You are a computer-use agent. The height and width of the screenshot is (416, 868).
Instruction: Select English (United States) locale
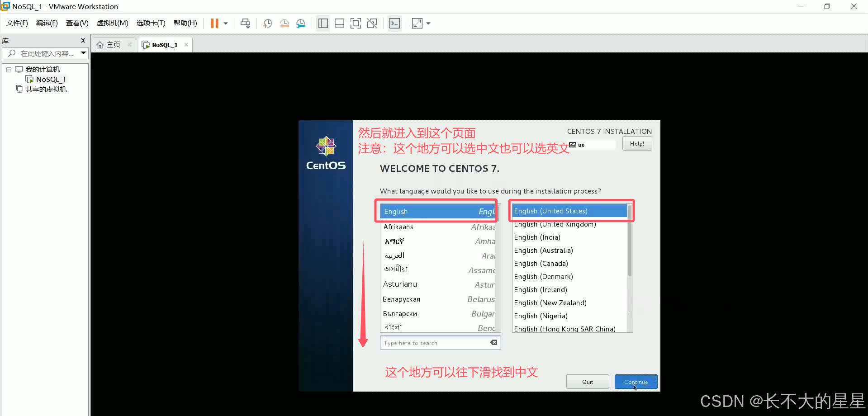(569, 211)
